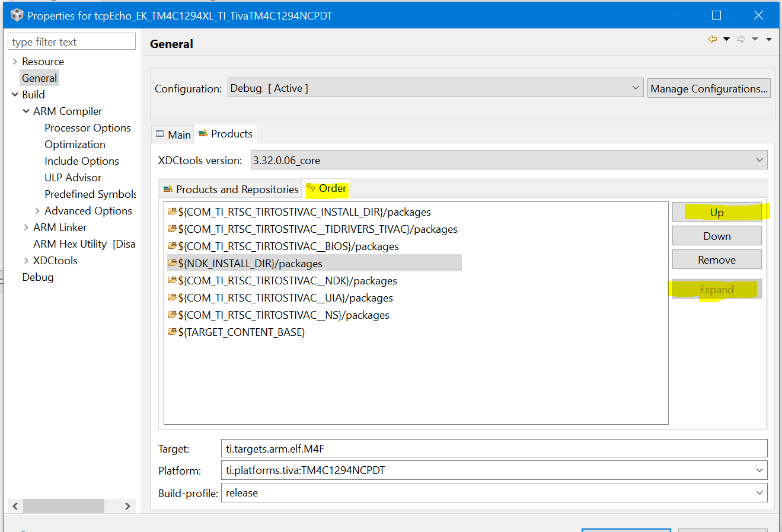Click the forward navigation arrow icon
782x532 pixels.
741,39
